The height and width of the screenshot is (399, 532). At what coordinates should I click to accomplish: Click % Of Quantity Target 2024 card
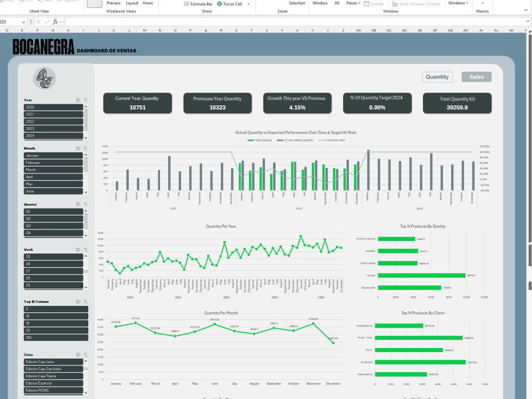tap(377, 103)
